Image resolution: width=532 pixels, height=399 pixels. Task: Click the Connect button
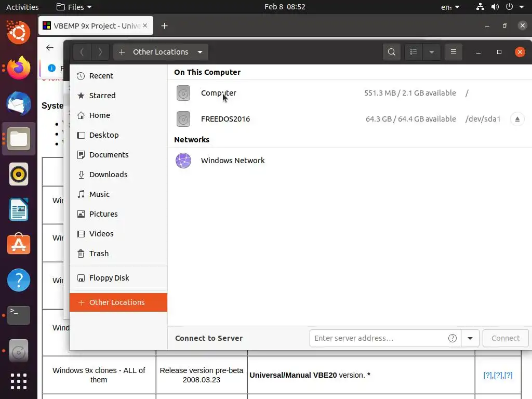point(506,338)
